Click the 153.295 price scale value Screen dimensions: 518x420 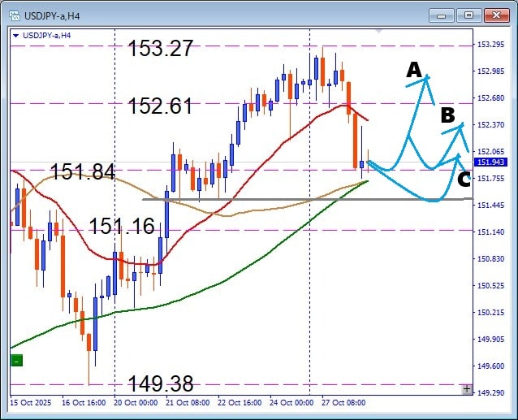pos(491,45)
